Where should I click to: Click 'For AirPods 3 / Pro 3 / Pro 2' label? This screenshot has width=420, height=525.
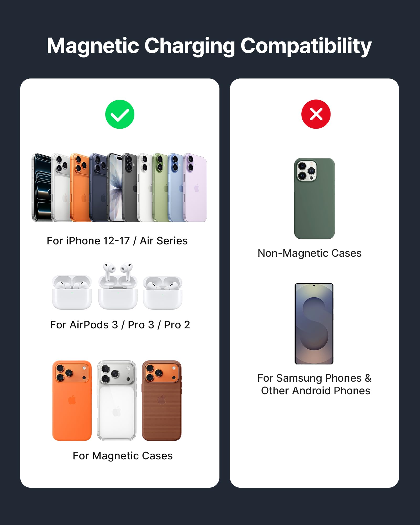click(120, 325)
